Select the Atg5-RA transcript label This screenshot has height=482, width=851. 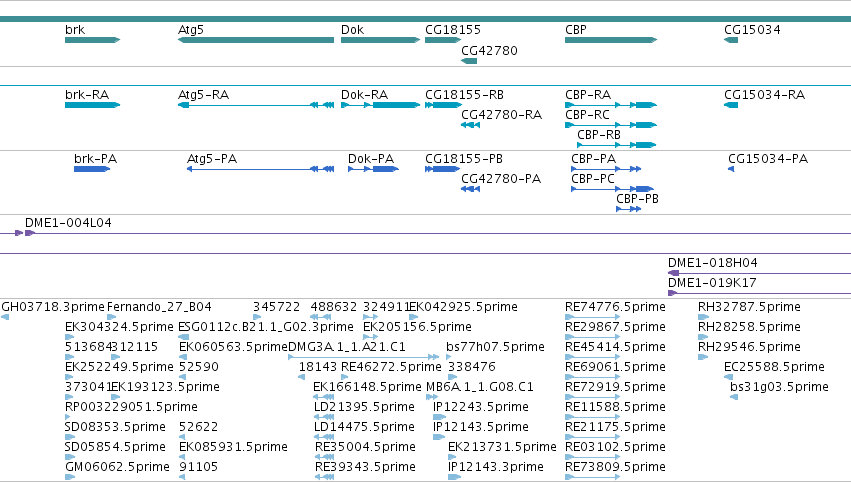[204, 94]
